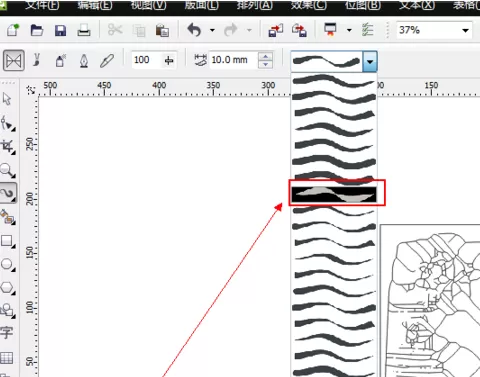
Task: Collapse the preset stroke list dropdown arrow
Action: (370, 61)
